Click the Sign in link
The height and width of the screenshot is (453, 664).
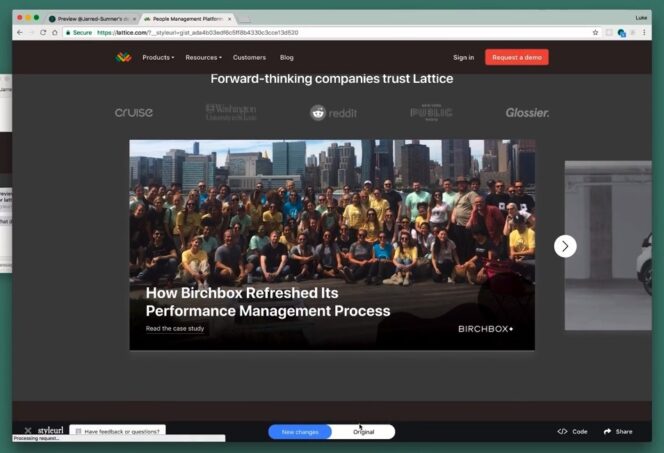coord(464,58)
